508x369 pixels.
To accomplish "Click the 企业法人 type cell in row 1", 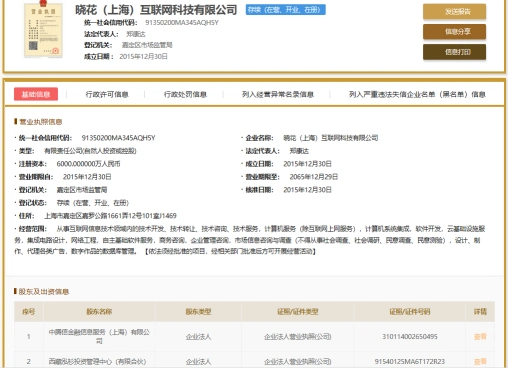I will coord(198,337).
